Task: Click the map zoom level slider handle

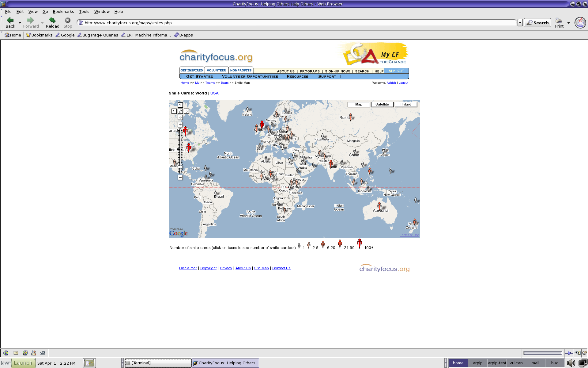Action: click(180, 167)
